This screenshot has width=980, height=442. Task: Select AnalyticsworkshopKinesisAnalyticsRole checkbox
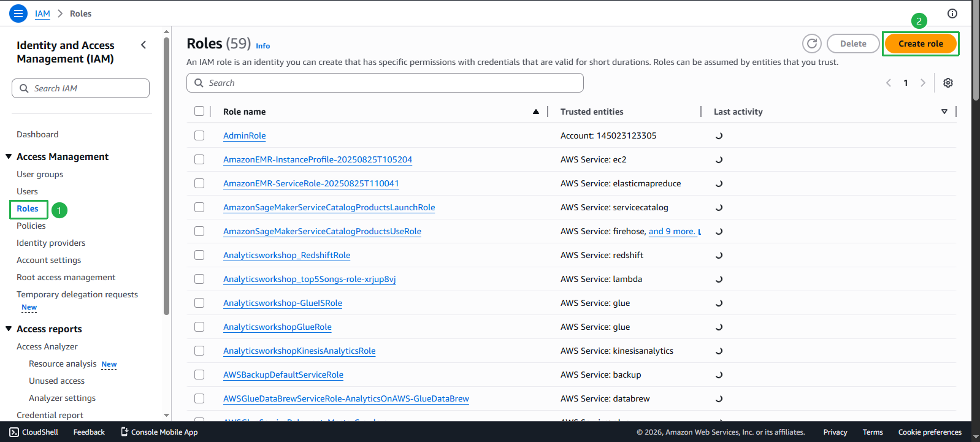coord(199,351)
